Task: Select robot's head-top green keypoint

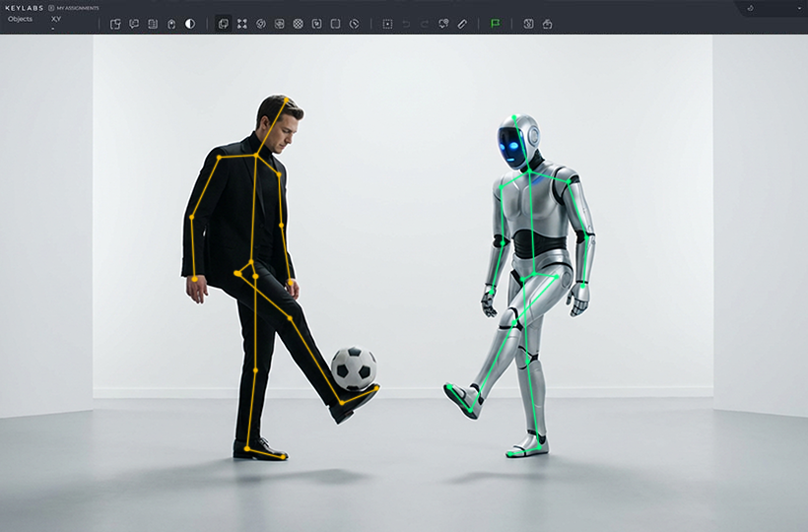Action: (513, 118)
